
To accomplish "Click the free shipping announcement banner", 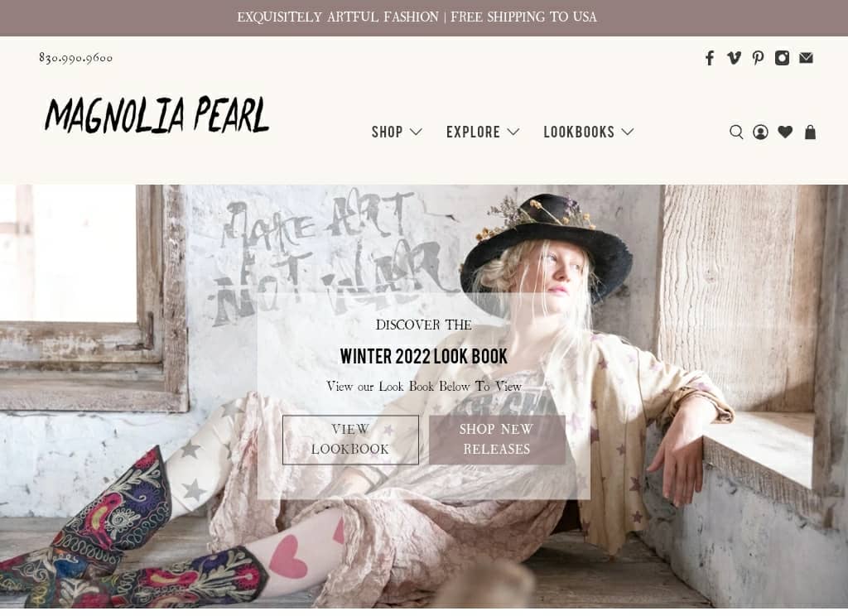I will pos(417,17).
